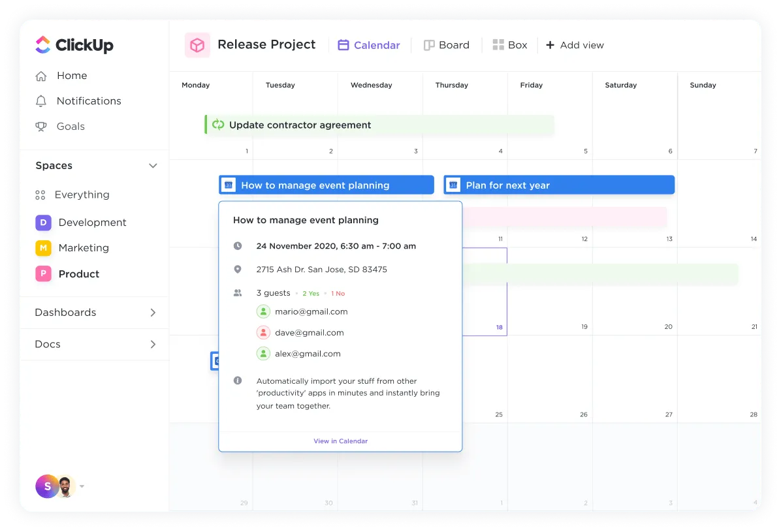Click the Marketing 'M' space icon
The height and width of the screenshot is (532, 781).
coord(43,248)
